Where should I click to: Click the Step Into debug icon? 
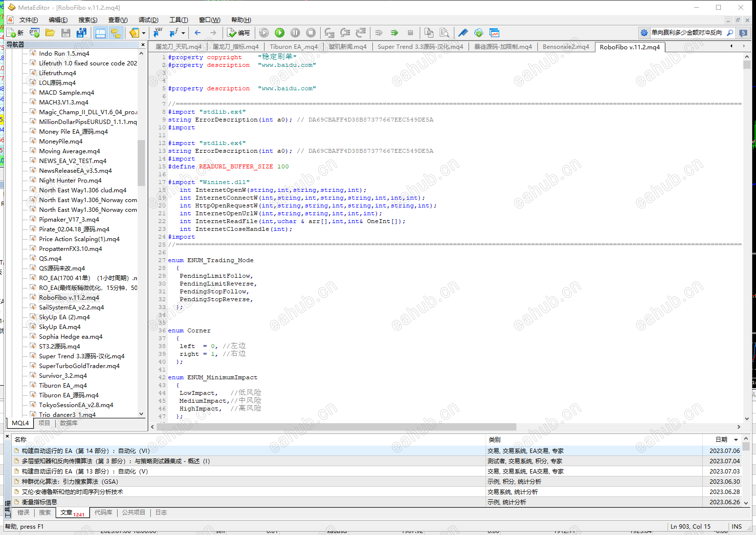329,33
